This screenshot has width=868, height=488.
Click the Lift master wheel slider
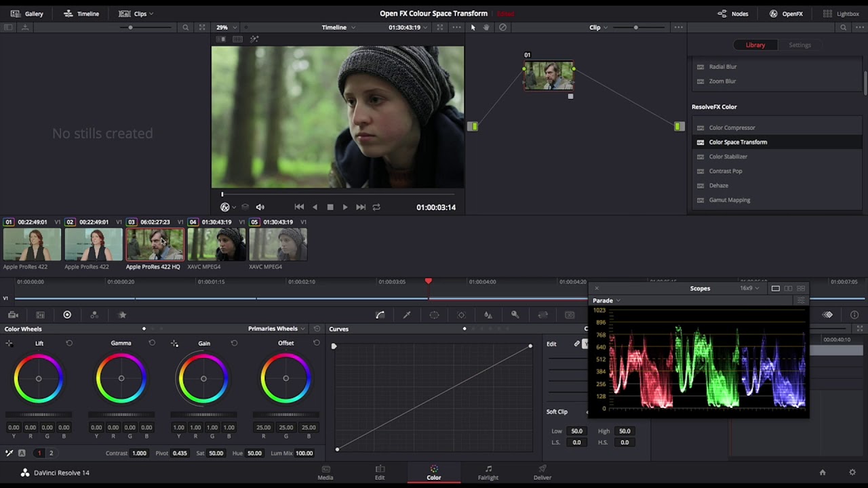(39, 415)
